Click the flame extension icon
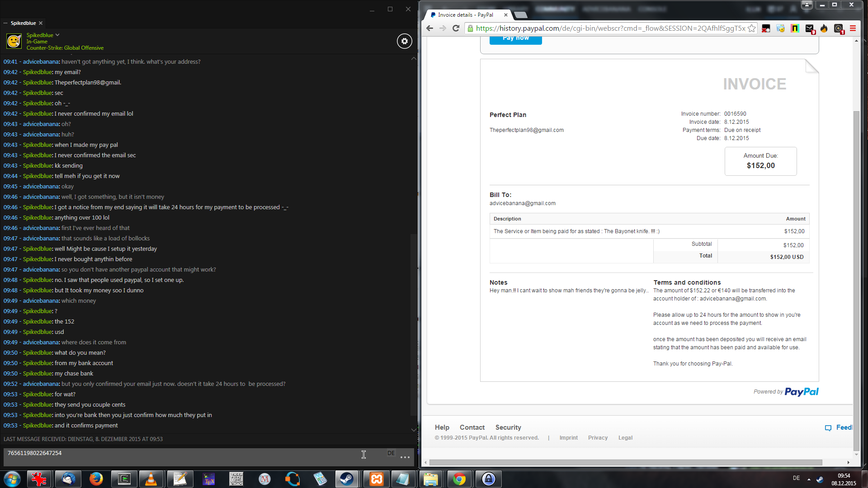This screenshot has height=488, width=868. (824, 28)
